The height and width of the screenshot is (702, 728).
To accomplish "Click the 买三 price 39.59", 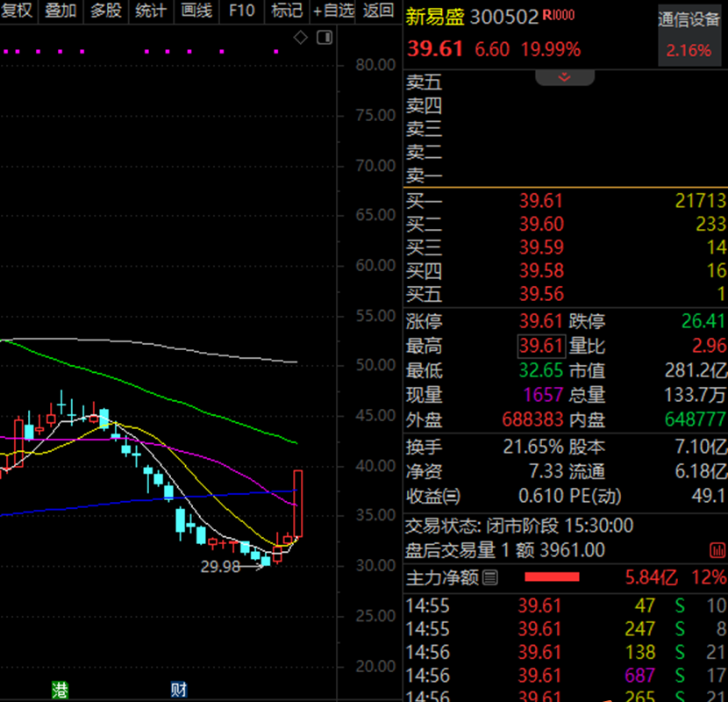I will click(541, 247).
